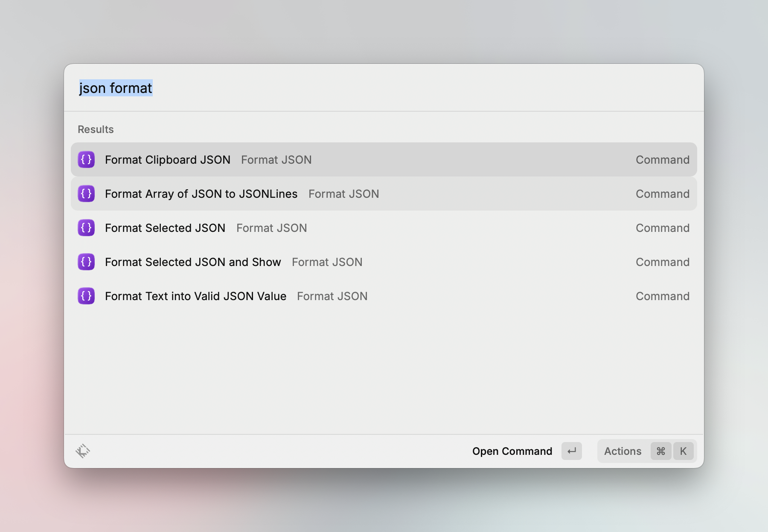Click the Format Text into Valid JSON icon
The width and height of the screenshot is (768, 532).
pos(86,296)
